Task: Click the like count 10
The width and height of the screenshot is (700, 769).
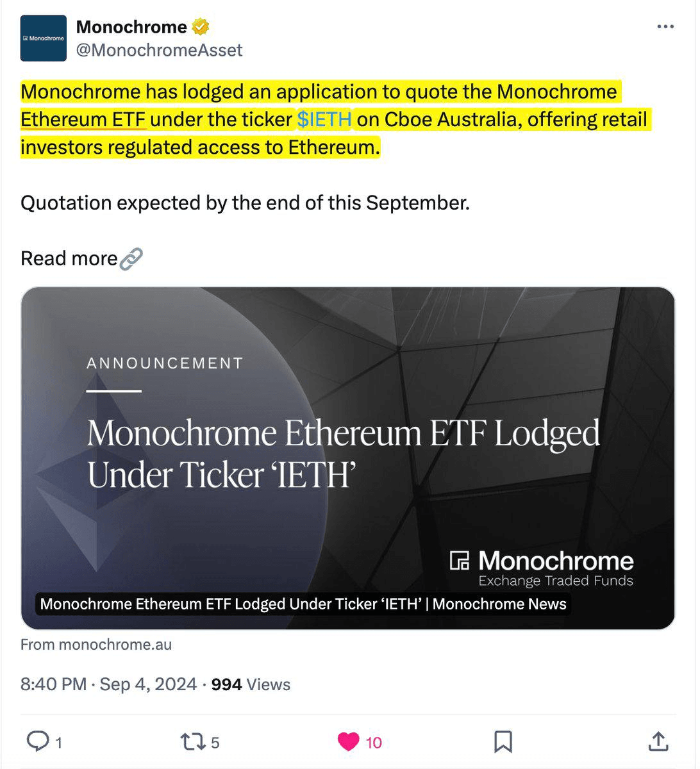Action: click(x=374, y=743)
